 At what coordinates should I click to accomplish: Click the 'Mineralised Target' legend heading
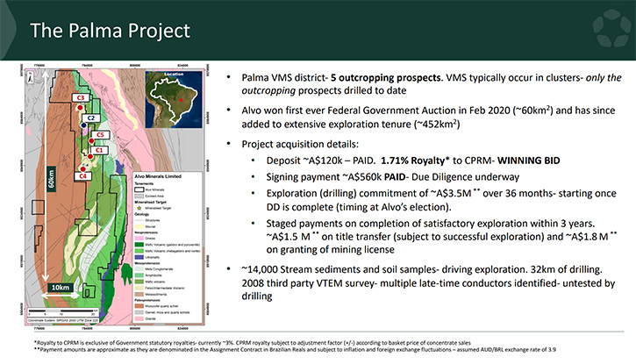point(151,202)
